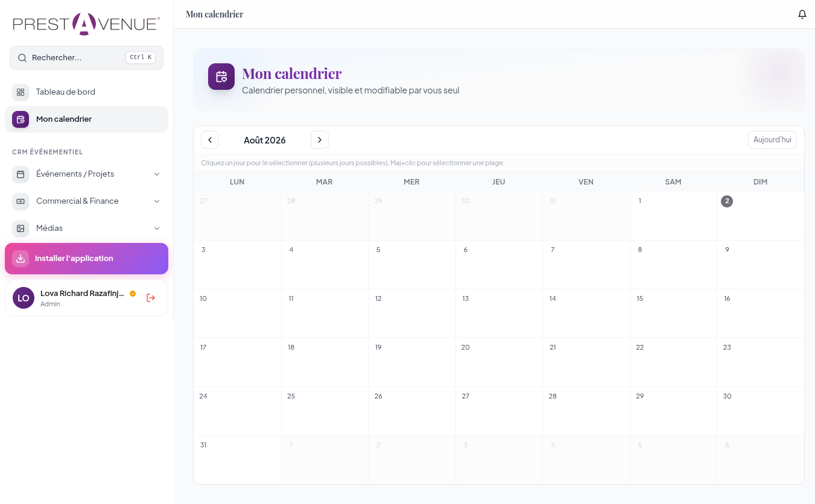Click the red logout icon
The height and width of the screenshot is (504, 815).
tap(151, 298)
